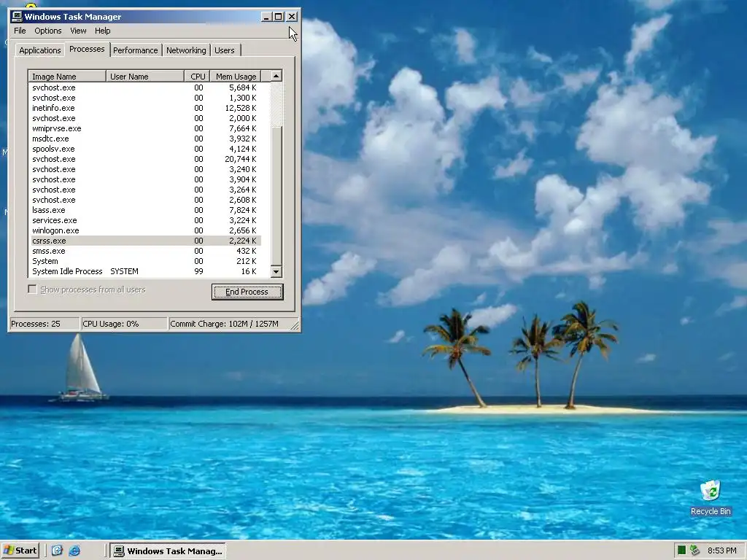Click the Show Desktop Quick Launch icon
747x560 pixels.
[57, 551]
